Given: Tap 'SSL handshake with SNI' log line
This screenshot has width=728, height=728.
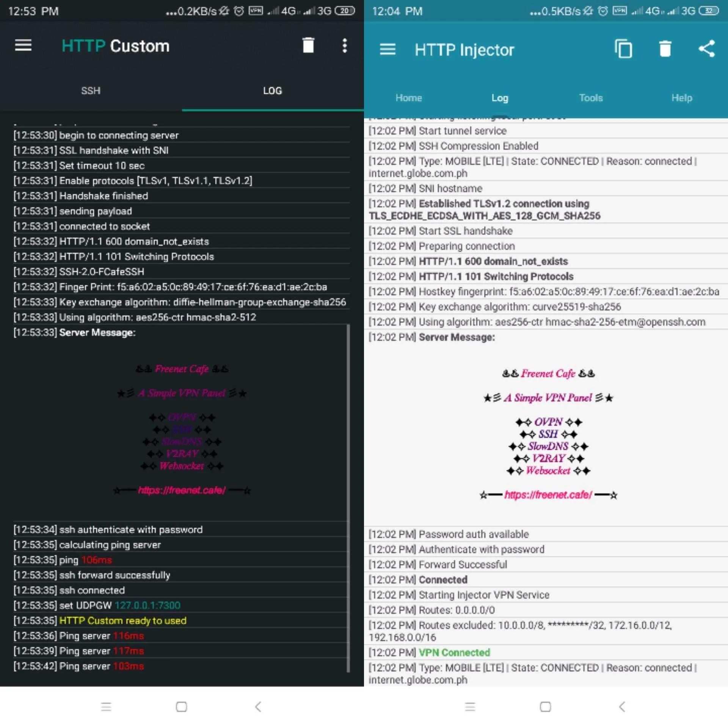Looking at the screenshot, I should click(x=181, y=150).
